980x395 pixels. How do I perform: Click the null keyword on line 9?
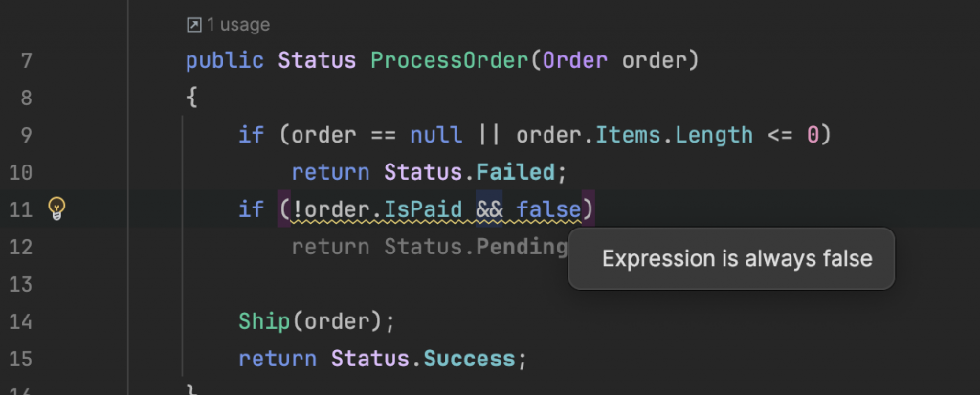point(436,135)
